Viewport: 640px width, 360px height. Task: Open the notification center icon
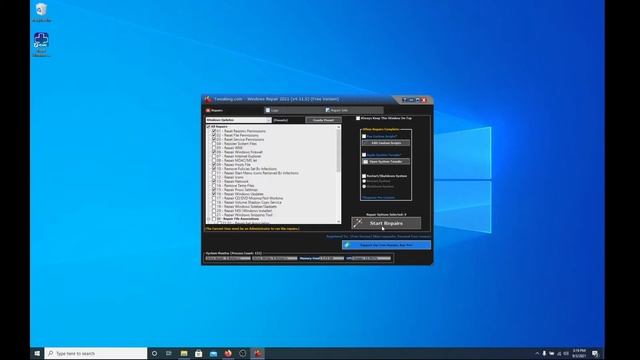pos(595,353)
